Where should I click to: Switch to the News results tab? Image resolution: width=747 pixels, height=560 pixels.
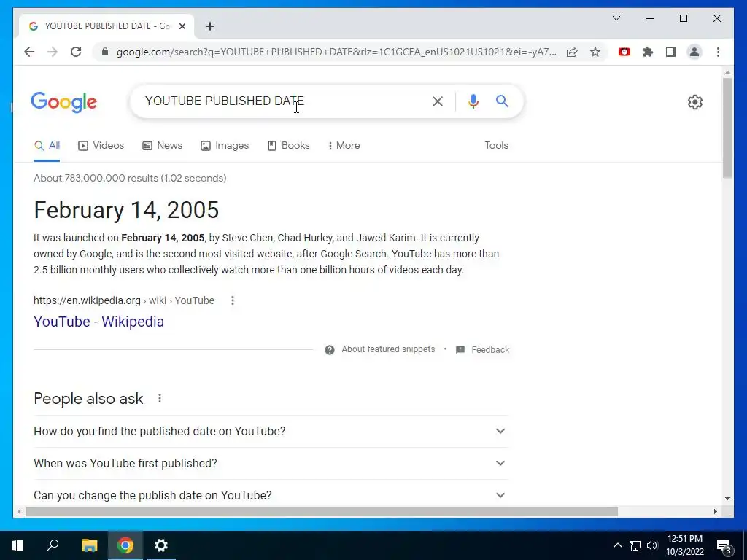click(x=163, y=145)
